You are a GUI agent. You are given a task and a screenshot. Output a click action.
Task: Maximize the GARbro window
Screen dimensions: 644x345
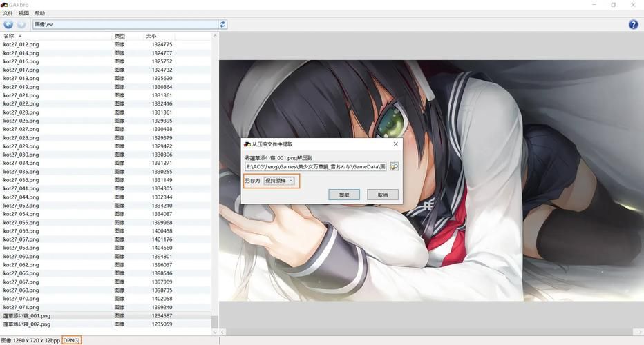pos(614,5)
